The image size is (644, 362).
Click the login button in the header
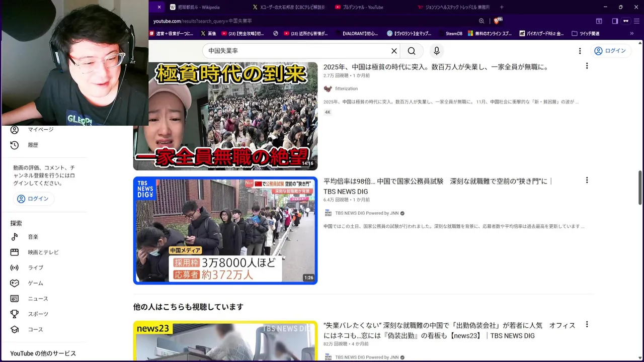610,51
